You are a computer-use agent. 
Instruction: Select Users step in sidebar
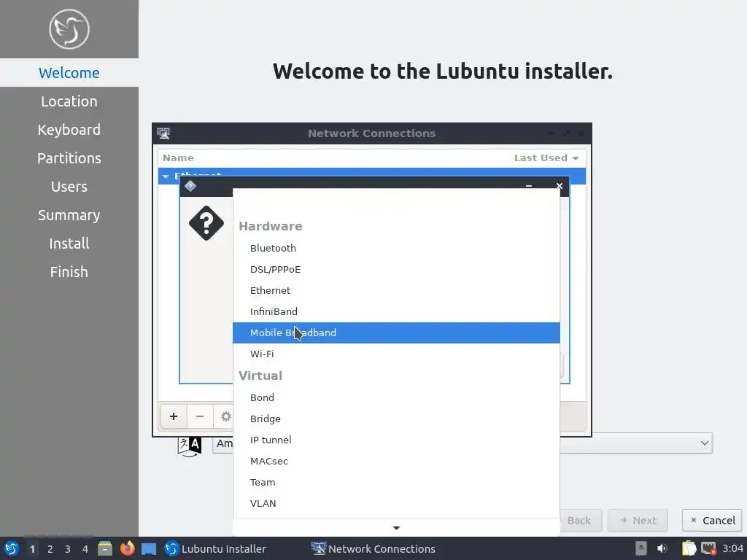[x=69, y=187]
